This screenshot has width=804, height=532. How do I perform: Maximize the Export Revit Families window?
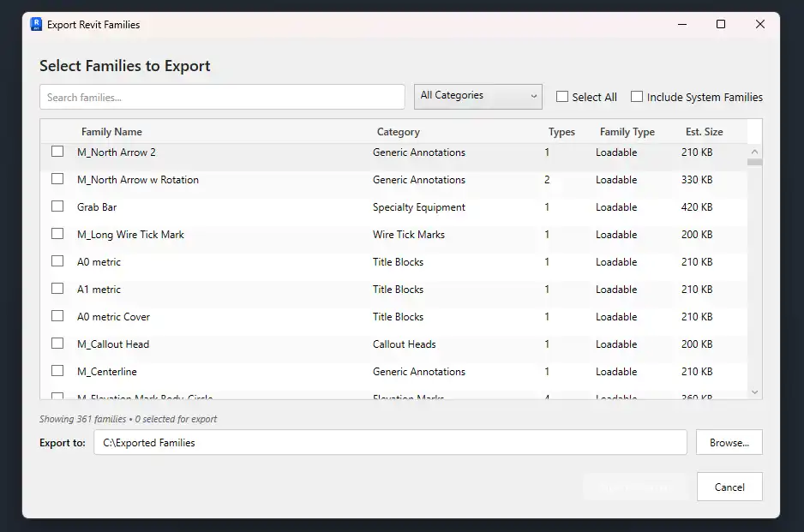[721, 25]
